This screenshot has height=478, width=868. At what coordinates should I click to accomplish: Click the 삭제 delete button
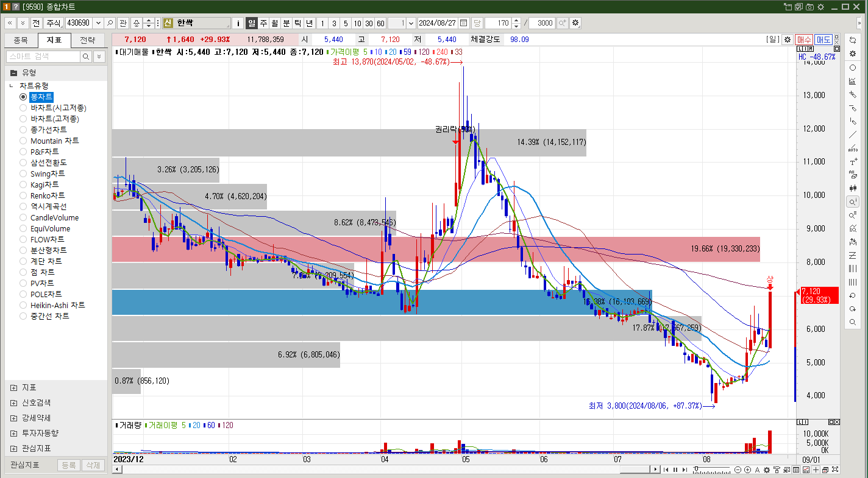(x=93, y=465)
